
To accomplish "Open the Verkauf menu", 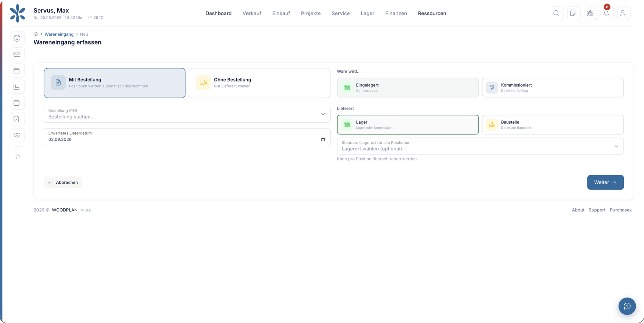I will [252, 13].
